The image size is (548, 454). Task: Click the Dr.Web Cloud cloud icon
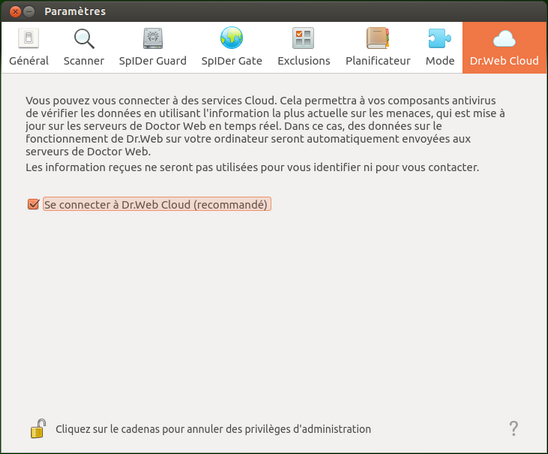tap(504, 38)
